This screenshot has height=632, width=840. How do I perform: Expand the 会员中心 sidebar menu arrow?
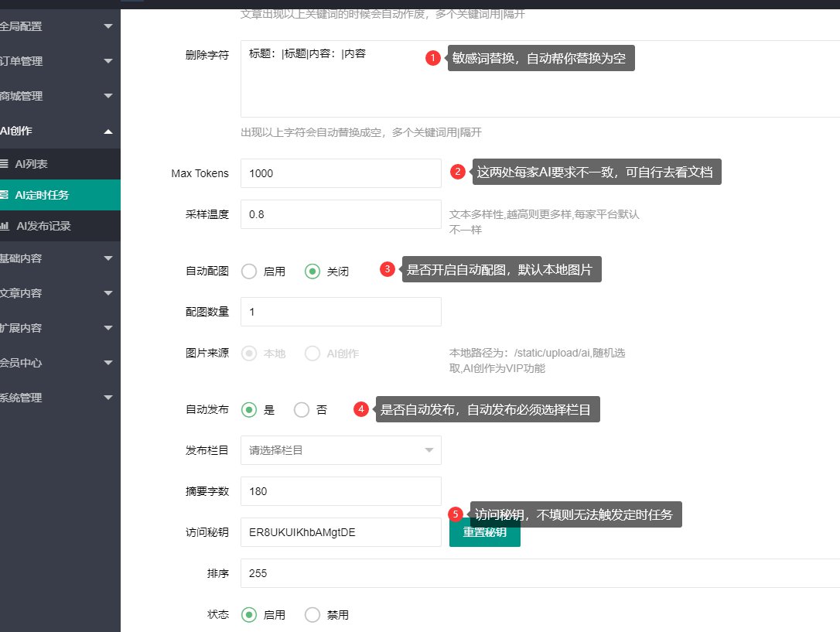pos(108,363)
